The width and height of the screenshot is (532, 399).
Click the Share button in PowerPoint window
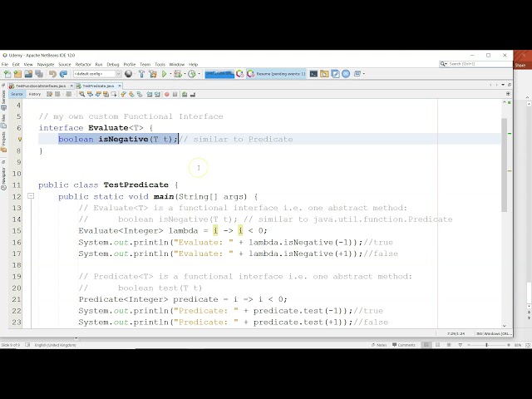(x=520, y=65)
